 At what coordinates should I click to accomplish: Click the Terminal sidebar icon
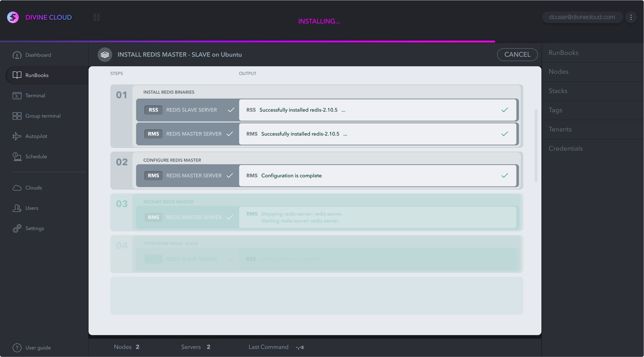[x=17, y=96]
